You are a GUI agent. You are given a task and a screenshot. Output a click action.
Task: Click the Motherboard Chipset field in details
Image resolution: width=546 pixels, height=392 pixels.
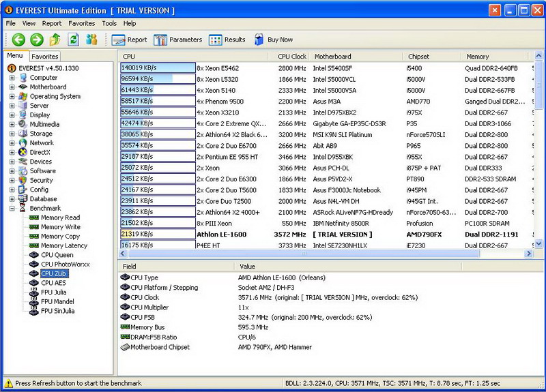click(x=155, y=347)
